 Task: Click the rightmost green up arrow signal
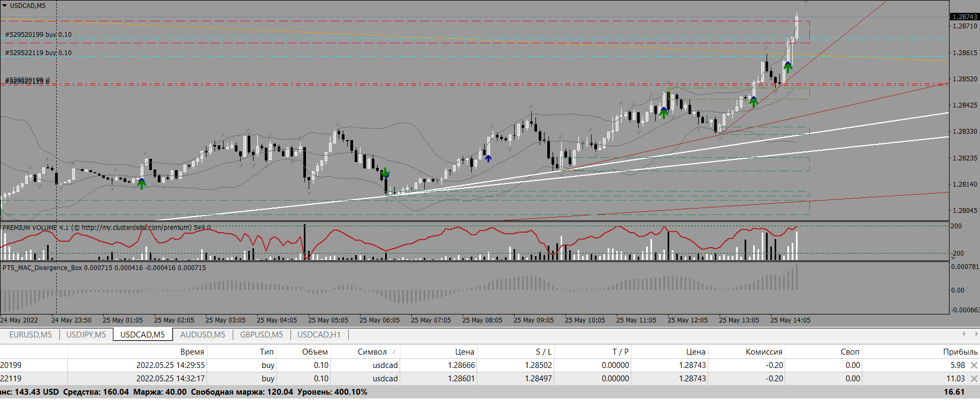click(x=787, y=67)
